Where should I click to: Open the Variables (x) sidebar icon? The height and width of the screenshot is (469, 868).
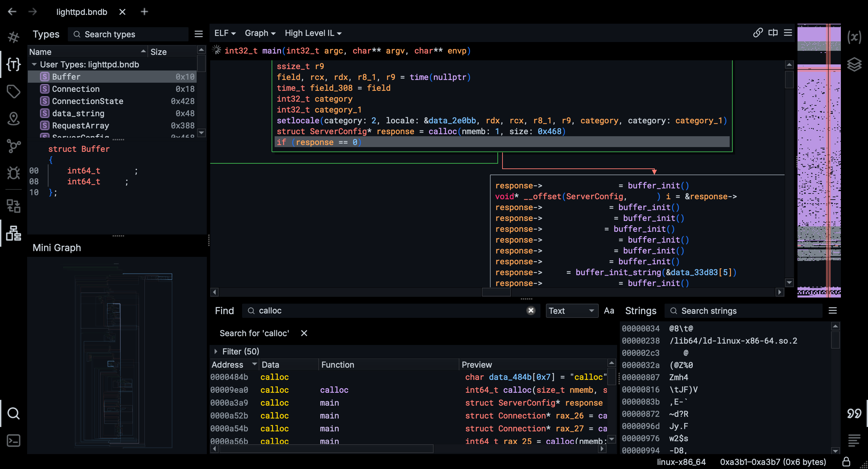[854, 37]
